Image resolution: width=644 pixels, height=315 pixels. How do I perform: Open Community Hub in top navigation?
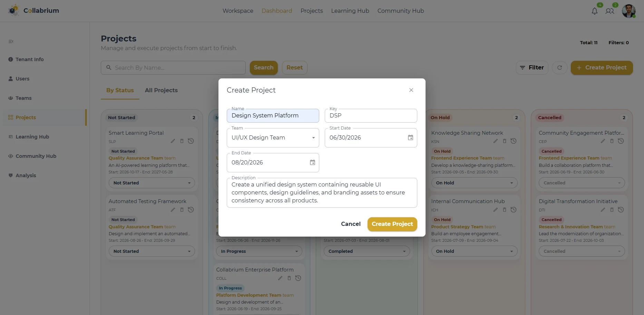(x=400, y=11)
